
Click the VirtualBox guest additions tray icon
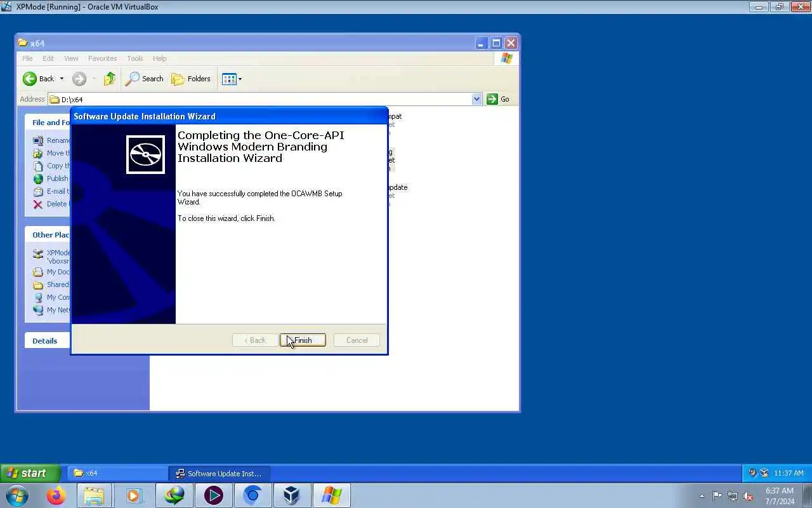[764, 473]
